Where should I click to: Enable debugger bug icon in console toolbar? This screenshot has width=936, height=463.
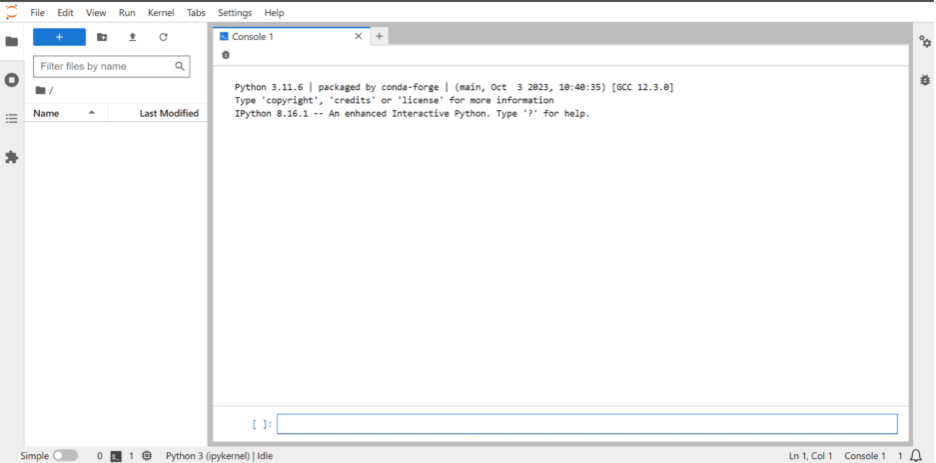[226, 55]
